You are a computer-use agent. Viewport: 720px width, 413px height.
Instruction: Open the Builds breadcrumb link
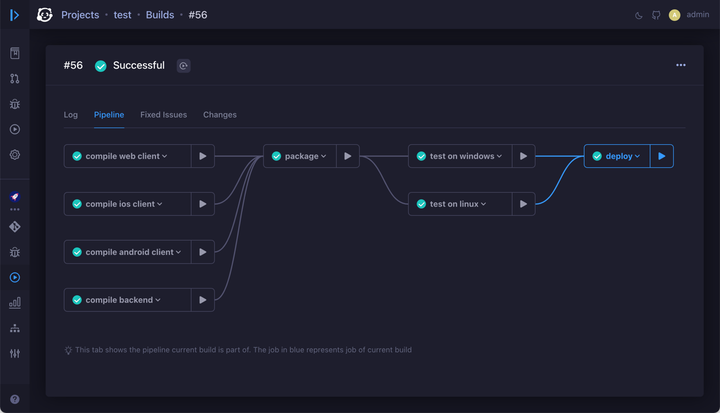(160, 15)
